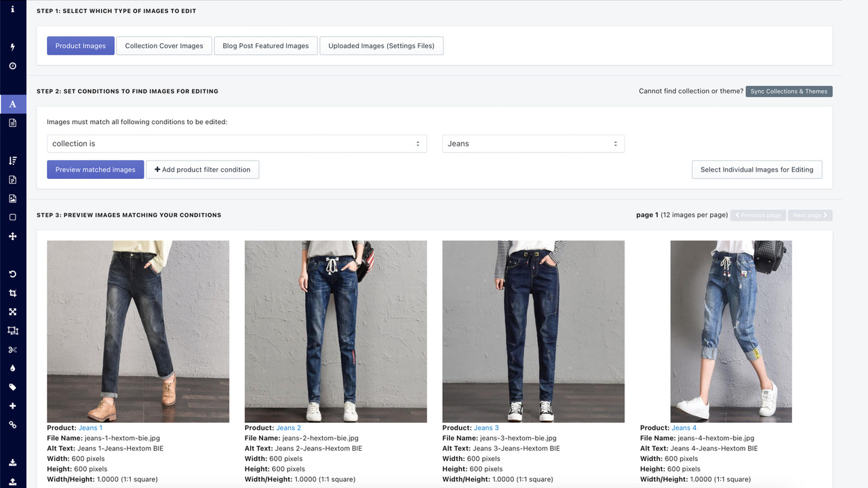Open the Uploaded Images (Settings Files) tab
Screen dimensions: 868x488
tap(381, 45)
